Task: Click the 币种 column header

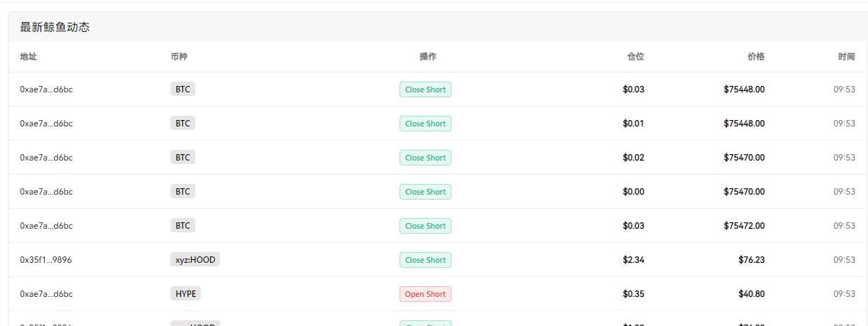Action: pos(179,57)
